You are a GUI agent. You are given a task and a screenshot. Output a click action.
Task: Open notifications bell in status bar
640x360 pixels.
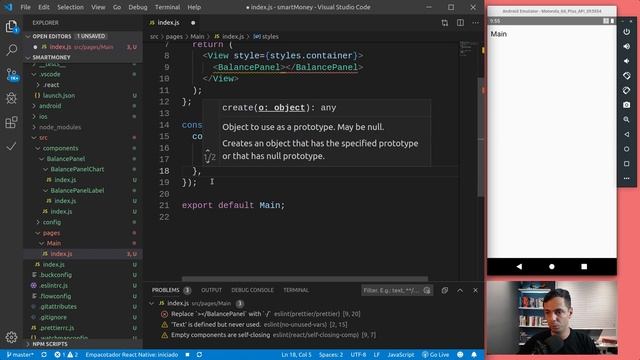474,355
